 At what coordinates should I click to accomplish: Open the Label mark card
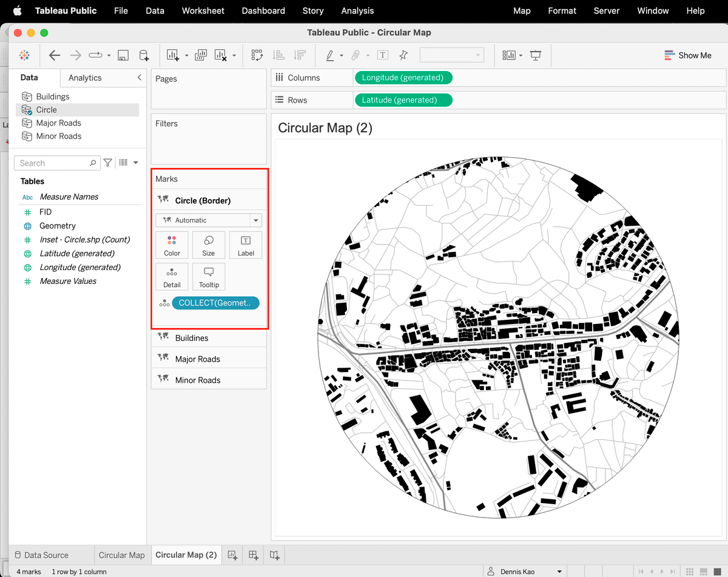point(246,245)
